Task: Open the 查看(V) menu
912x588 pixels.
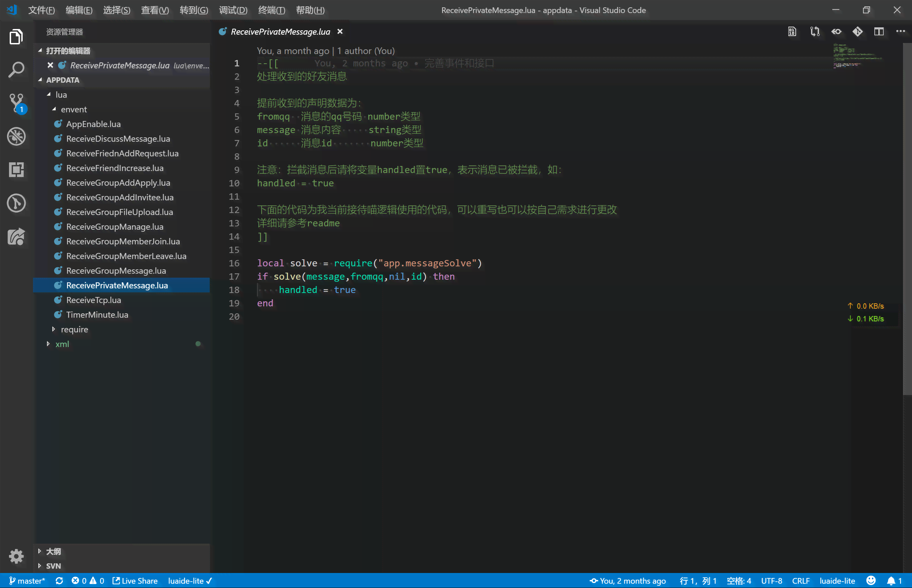Action: 155,10
